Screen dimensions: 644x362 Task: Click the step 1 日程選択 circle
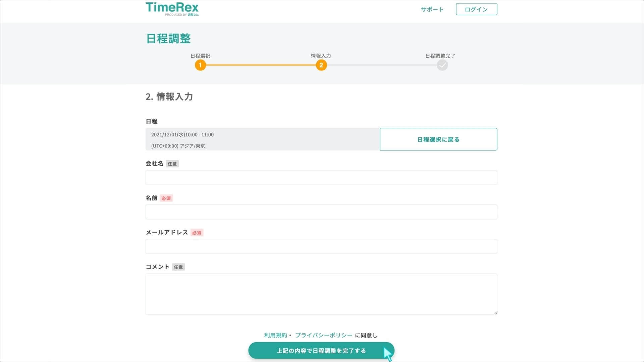point(201,65)
